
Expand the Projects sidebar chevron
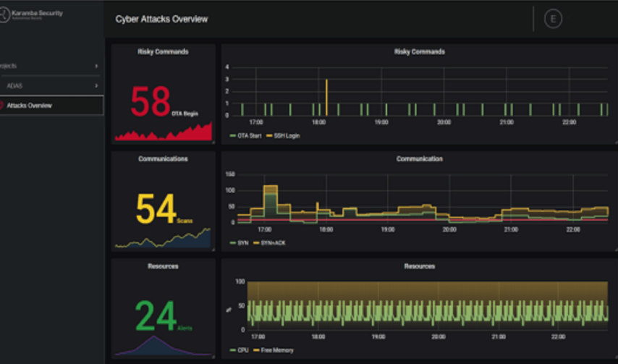click(x=96, y=66)
